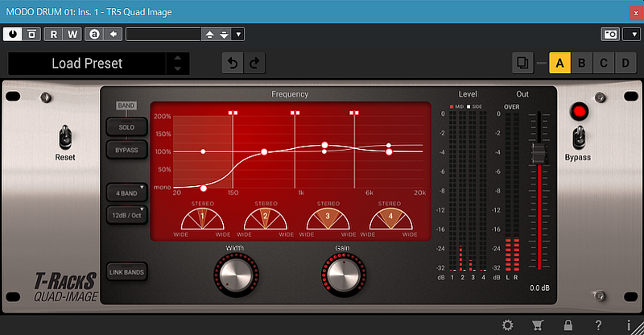Click the OVER clip indicator label
The width and height of the screenshot is (644, 335).
tap(512, 107)
